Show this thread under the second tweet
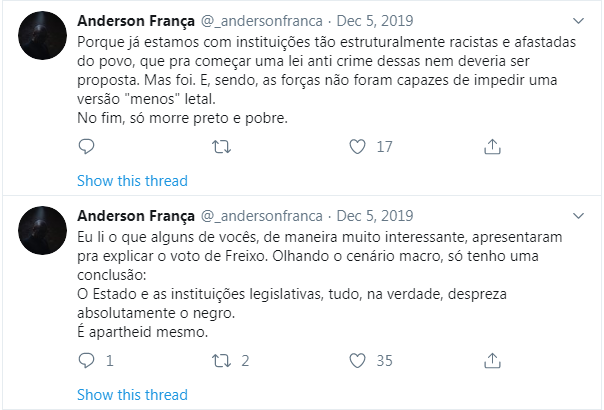Viewport: 604px width, 410px height. [x=132, y=394]
